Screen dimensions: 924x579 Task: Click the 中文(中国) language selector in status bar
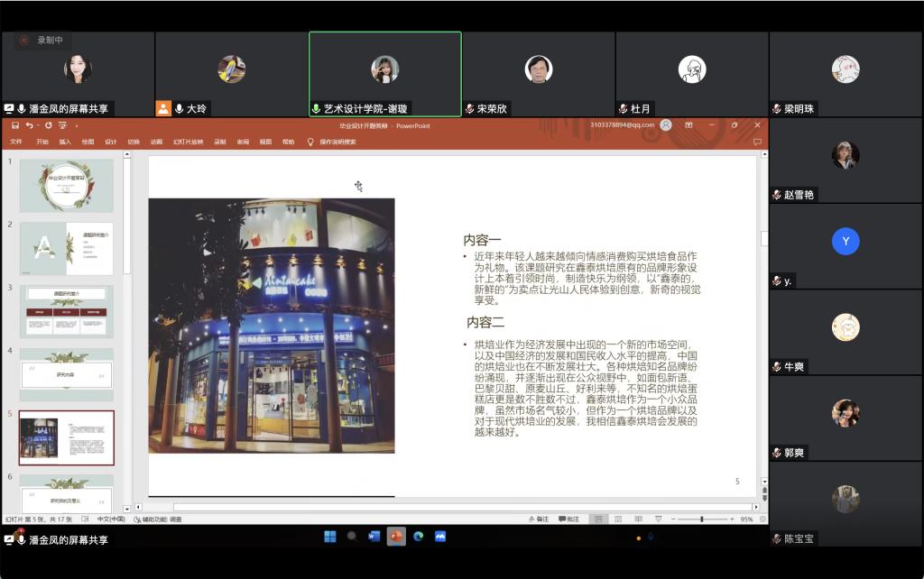point(111,519)
